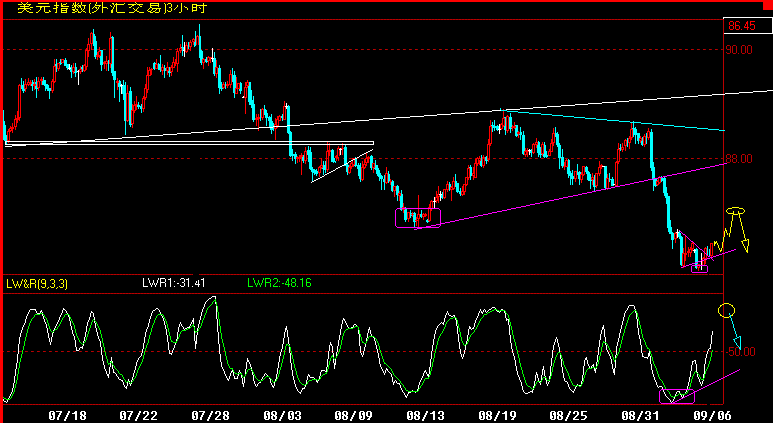Click the chart title 美元指数(外汇交易)3小时
The image size is (773, 423).
(x=112, y=8)
